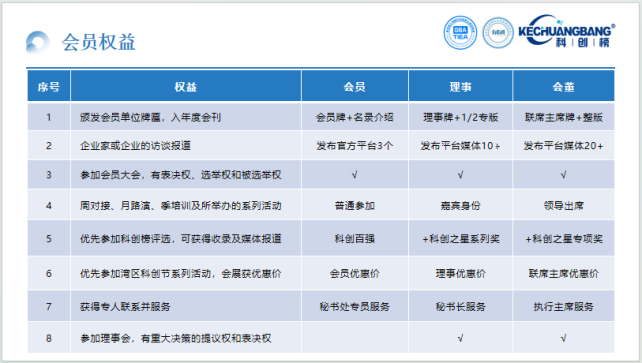Select the 会员权益 slide title
642x363 pixels.
(x=98, y=42)
